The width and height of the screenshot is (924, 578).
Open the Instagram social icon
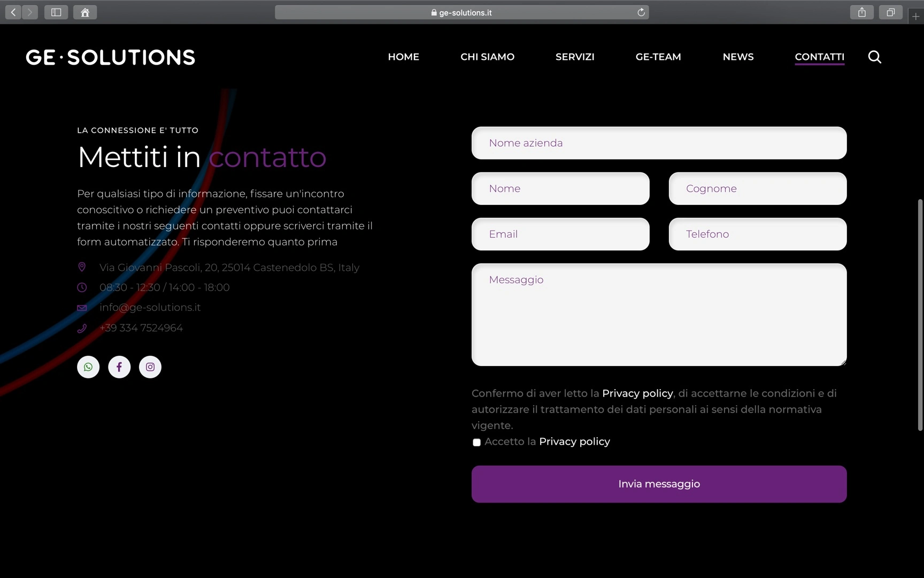point(150,367)
